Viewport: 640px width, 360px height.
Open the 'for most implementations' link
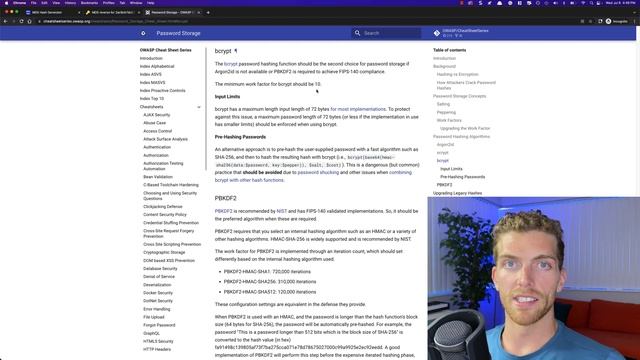358,109
